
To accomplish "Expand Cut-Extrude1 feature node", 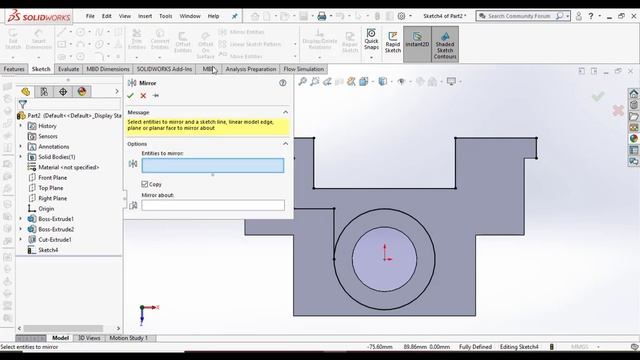I will click(x=20, y=239).
